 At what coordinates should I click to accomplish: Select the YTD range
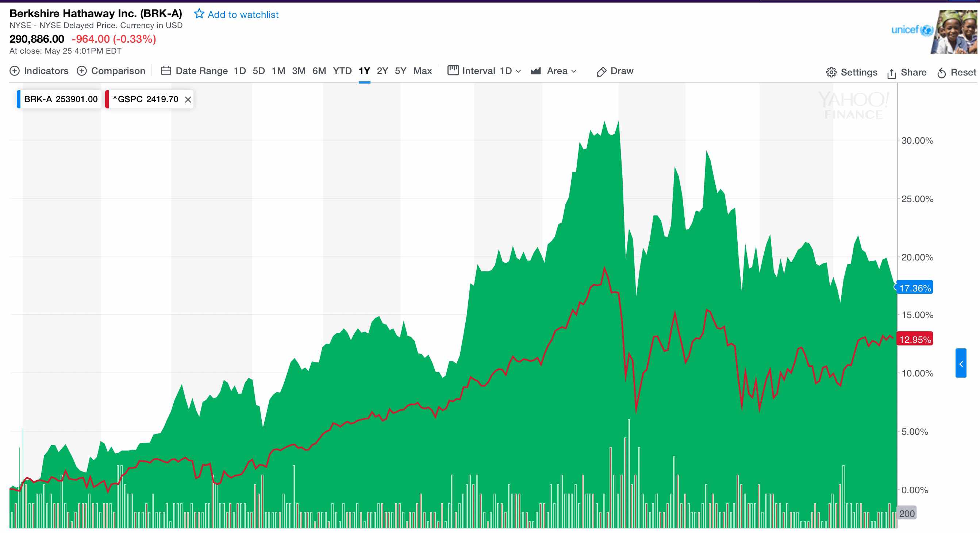pos(342,71)
